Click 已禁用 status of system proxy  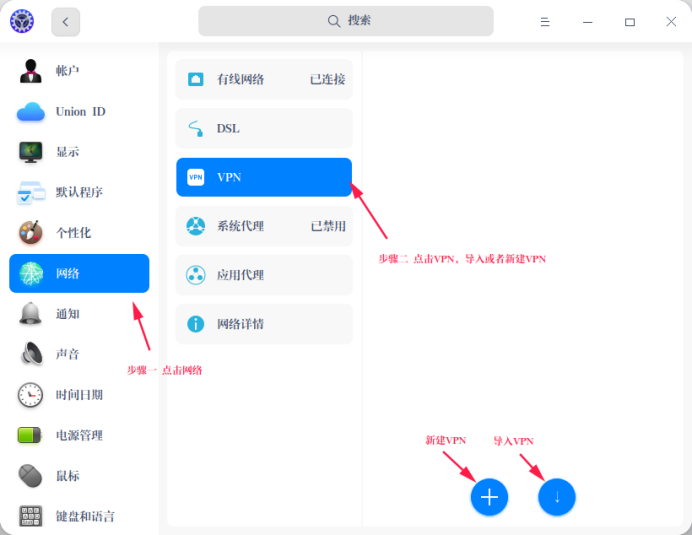[x=328, y=226]
